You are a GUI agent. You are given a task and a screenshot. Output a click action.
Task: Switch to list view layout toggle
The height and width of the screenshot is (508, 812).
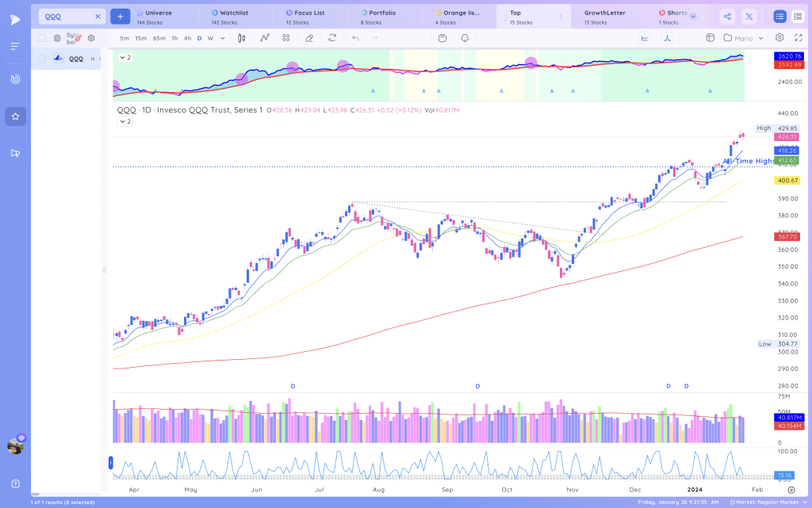tap(779, 17)
